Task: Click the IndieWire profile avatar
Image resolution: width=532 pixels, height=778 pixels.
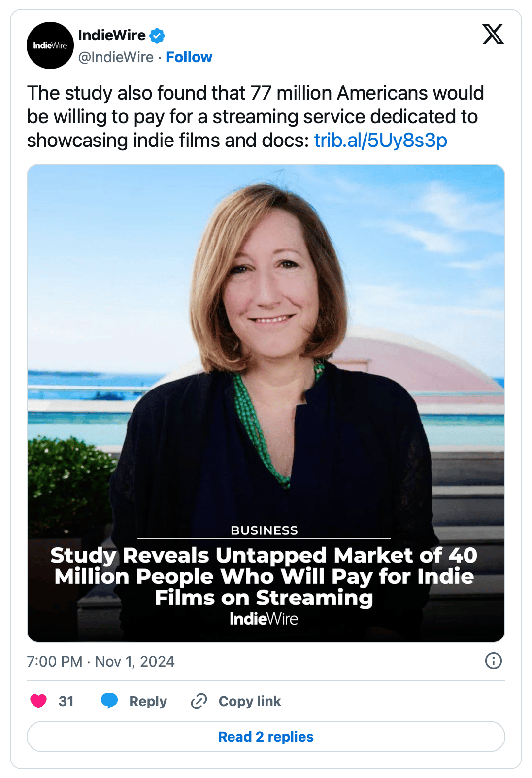Action: click(50, 45)
